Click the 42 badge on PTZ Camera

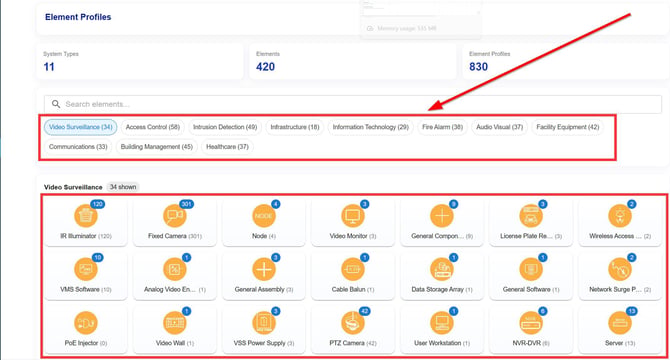pyautogui.click(x=364, y=311)
